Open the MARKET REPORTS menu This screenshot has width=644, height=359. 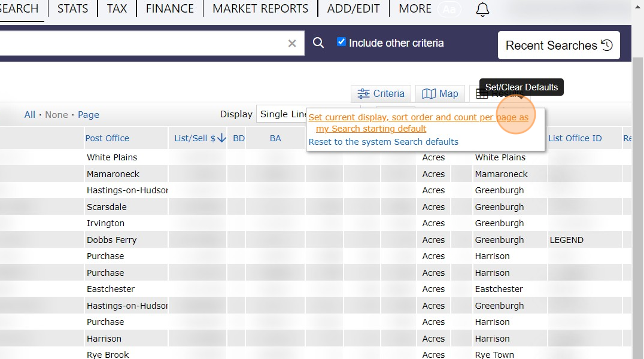[x=260, y=8]
